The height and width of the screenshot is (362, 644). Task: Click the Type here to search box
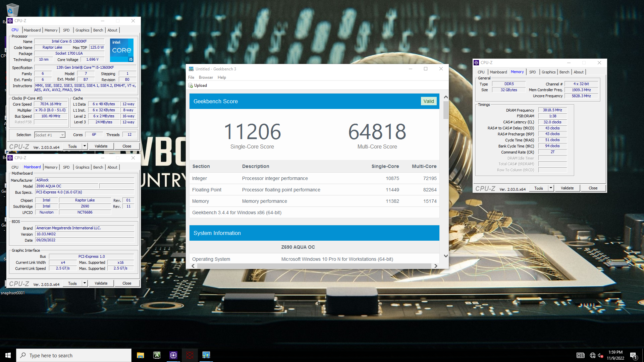click(74, 355)
